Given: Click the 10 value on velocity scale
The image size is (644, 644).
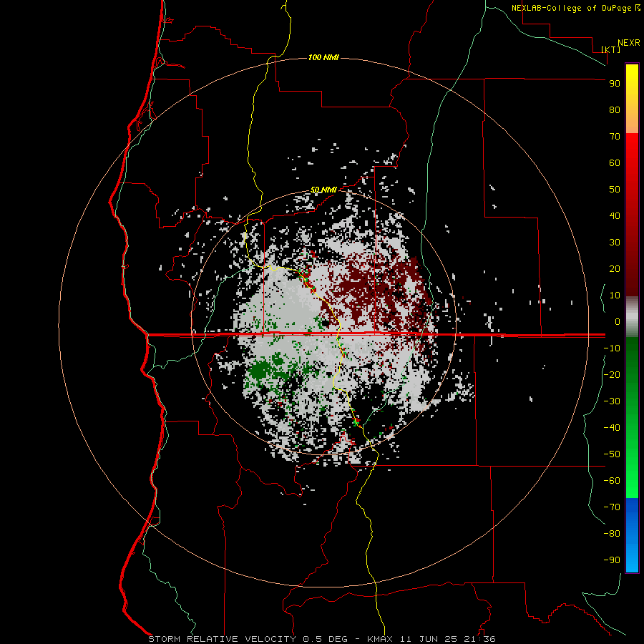Looking at the screenshot, I should (615, 296).
